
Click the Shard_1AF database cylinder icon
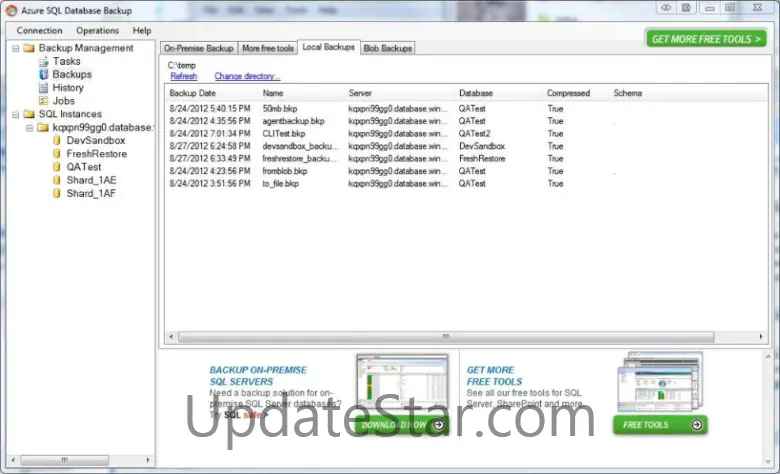click(x=57, y=193)
